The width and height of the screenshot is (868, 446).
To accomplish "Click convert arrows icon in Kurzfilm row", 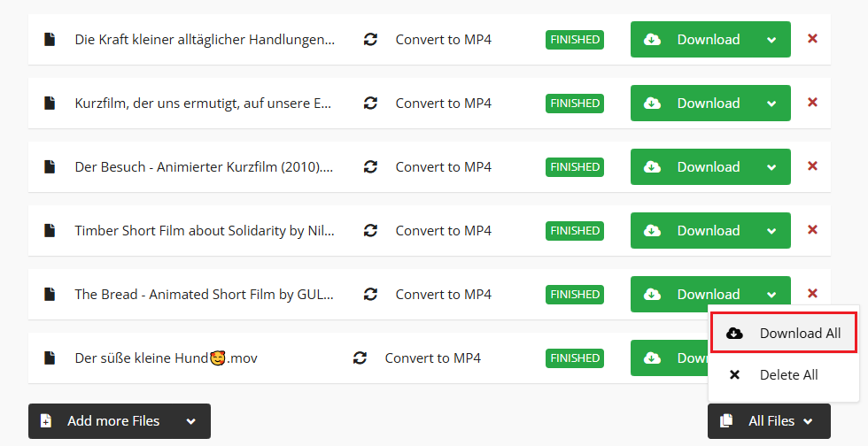I will [x=371, y=104].
